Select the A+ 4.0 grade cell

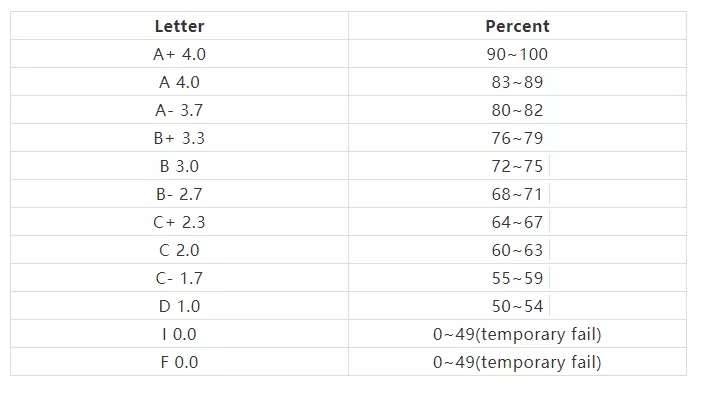(x=179, y=54)
